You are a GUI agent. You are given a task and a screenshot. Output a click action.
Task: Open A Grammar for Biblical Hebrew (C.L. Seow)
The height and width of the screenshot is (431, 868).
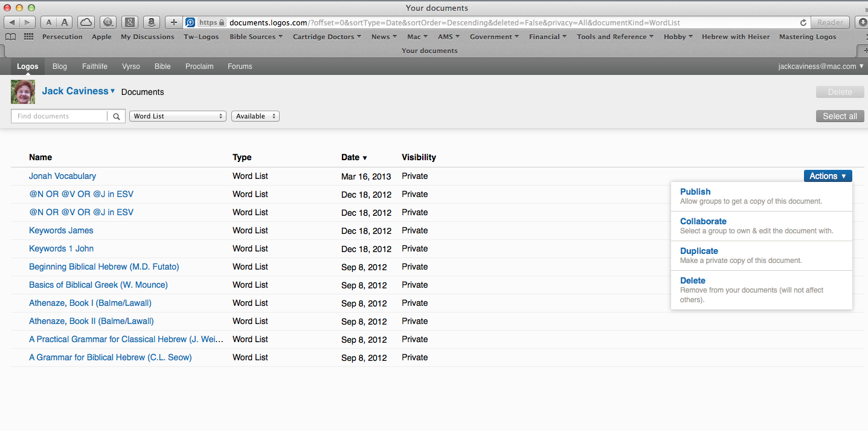[x=111, y=357]
